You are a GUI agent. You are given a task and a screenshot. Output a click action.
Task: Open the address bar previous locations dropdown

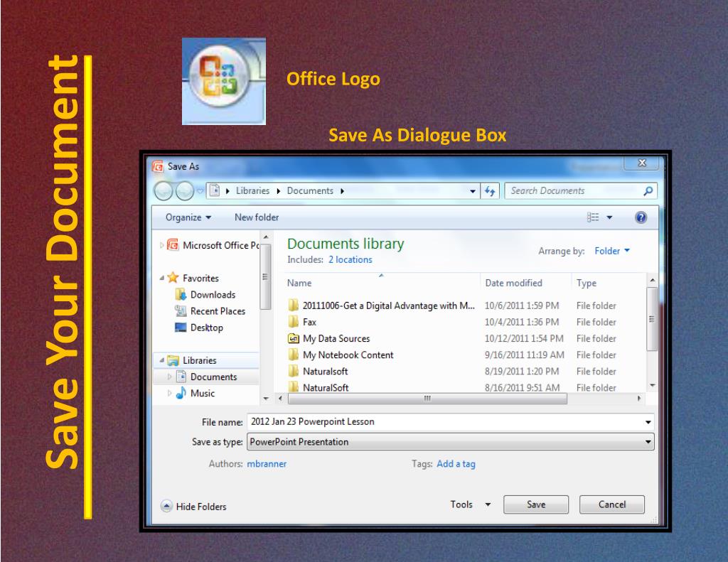(473, 190)
